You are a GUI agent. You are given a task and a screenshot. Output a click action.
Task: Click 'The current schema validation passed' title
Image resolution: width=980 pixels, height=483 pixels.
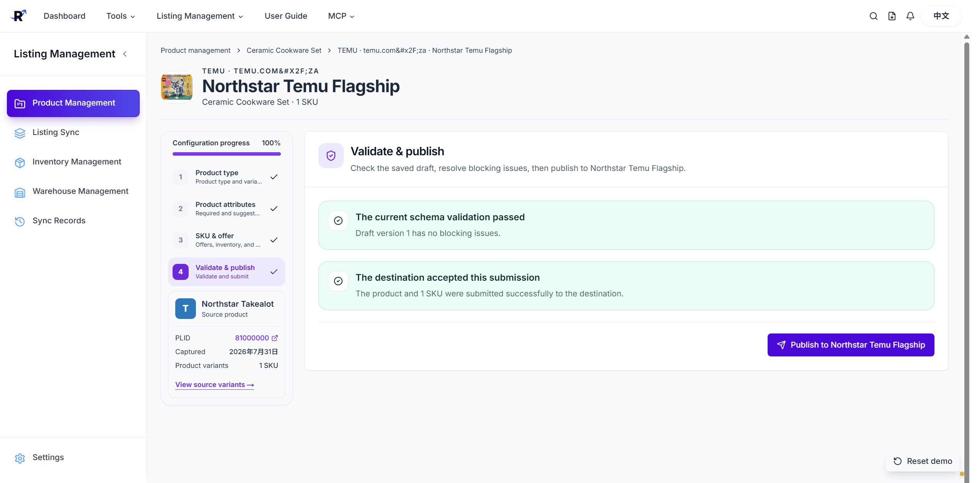440,217
